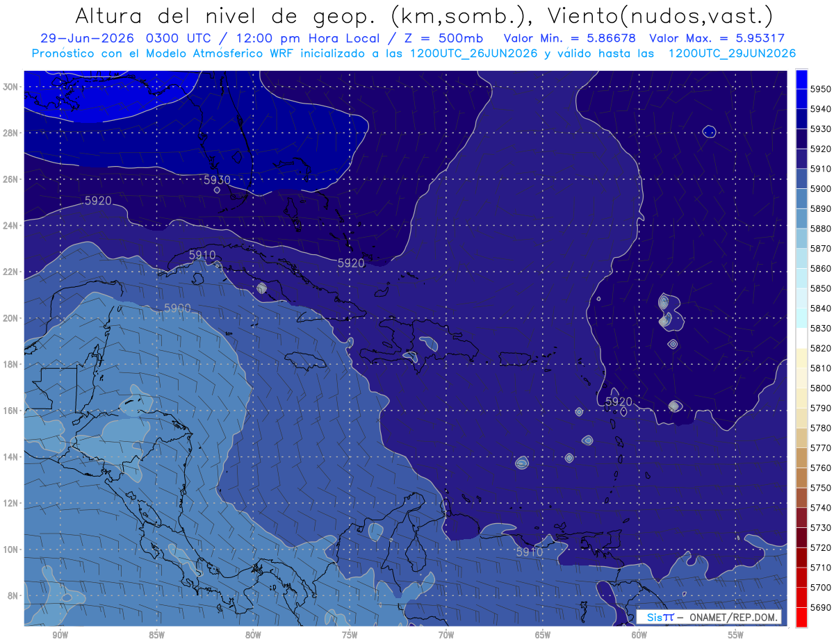Click the light cyan swatch between 5840 and 5830

point(801,318)
